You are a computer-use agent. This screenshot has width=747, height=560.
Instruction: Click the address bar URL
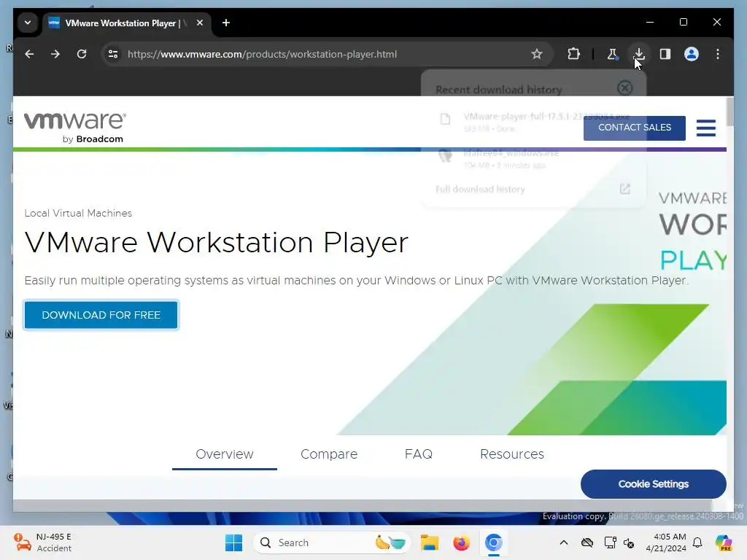(262, 54)
